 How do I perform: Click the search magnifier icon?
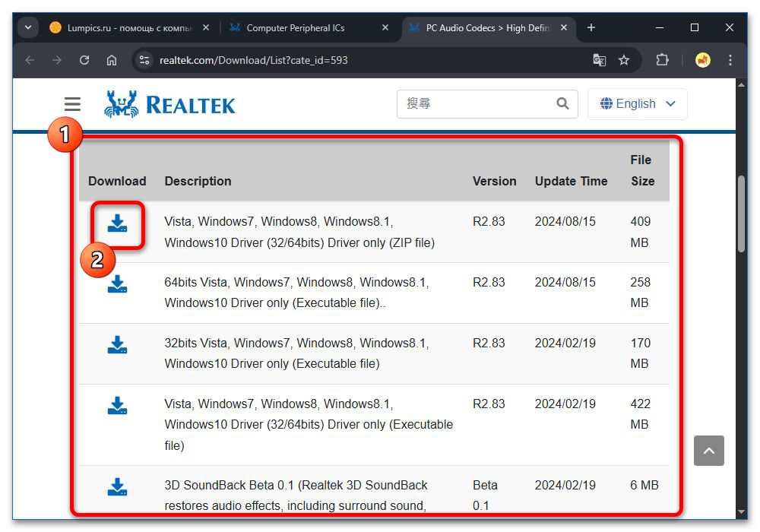coord(562,103)
